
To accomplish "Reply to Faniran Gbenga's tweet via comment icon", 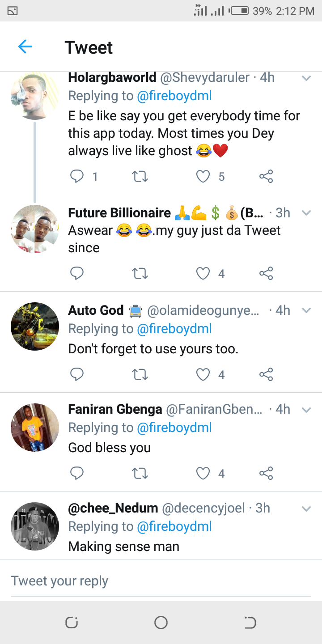I will pos(77,473).
